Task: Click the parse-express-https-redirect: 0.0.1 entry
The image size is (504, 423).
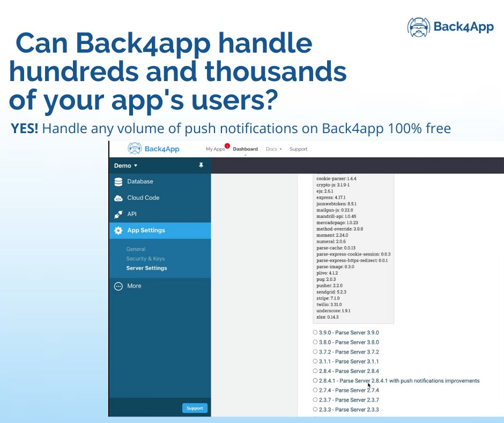Action: [x=352, y=260]
